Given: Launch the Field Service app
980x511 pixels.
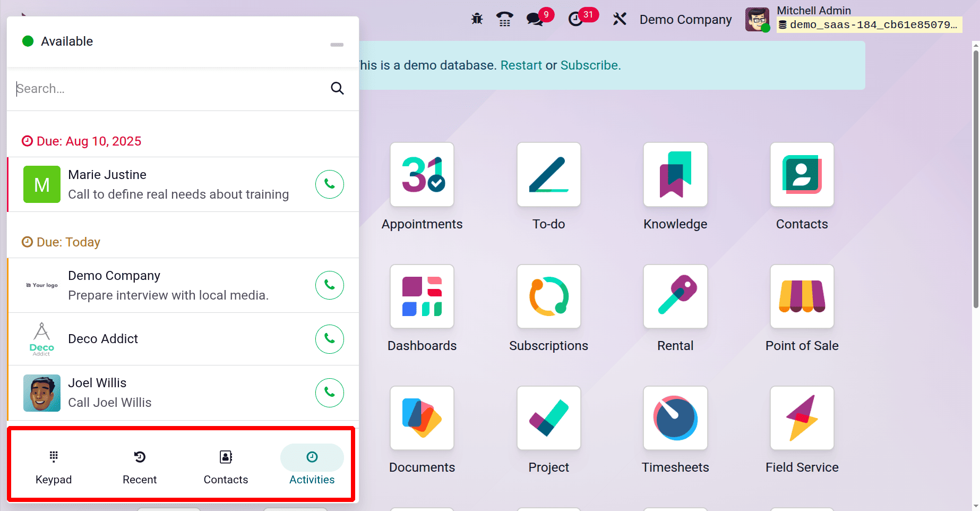Looking at the screenshot, I should 802,418.
